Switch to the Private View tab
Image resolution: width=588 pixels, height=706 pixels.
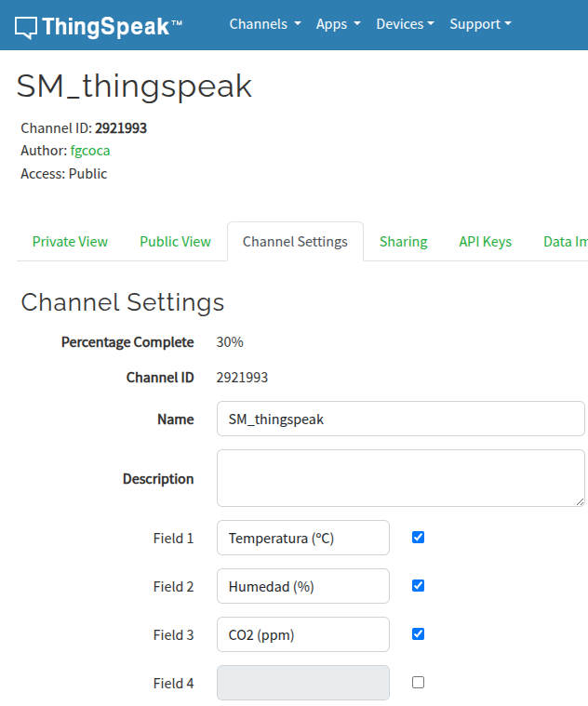coord(70,242)
